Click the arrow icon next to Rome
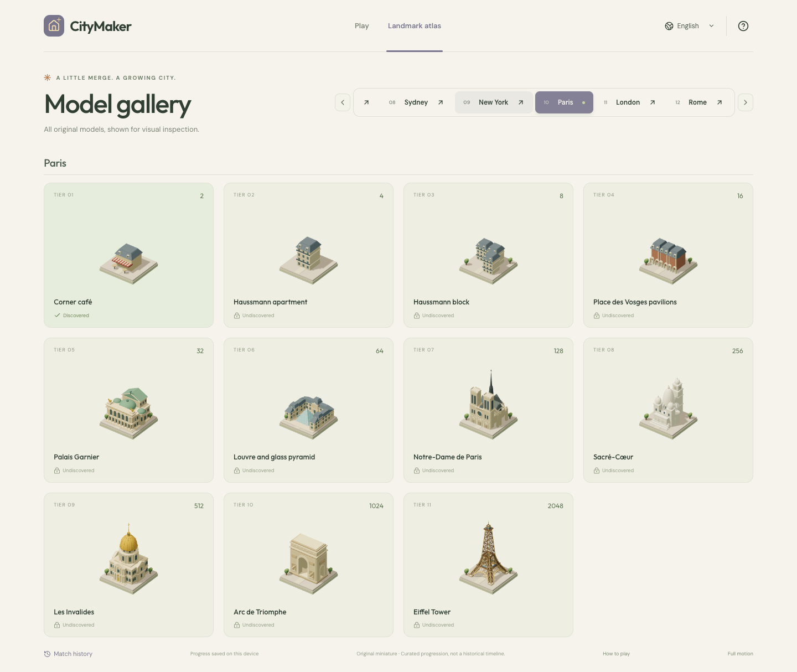The height and width of the screenshot is (672, 797). pos(720,102)
